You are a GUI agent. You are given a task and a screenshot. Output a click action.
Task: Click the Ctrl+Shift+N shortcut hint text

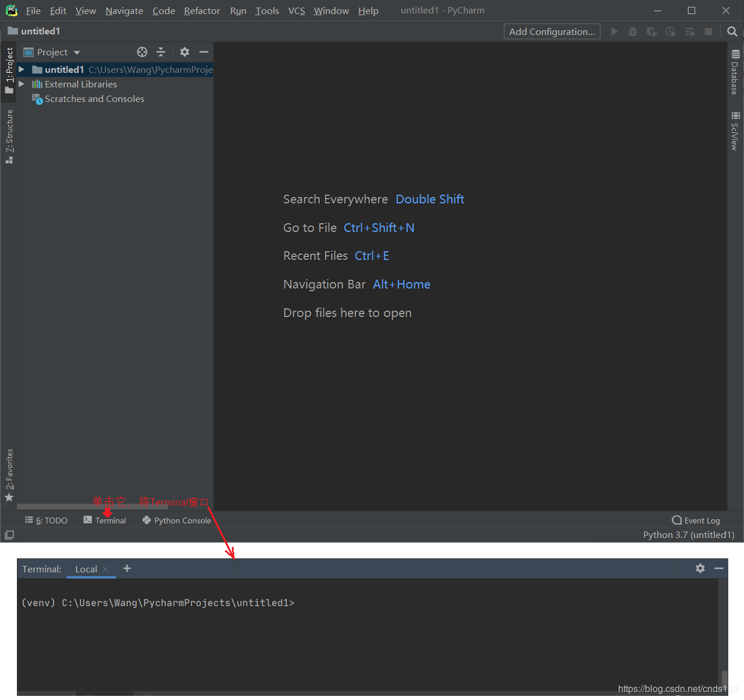point(379,228)
